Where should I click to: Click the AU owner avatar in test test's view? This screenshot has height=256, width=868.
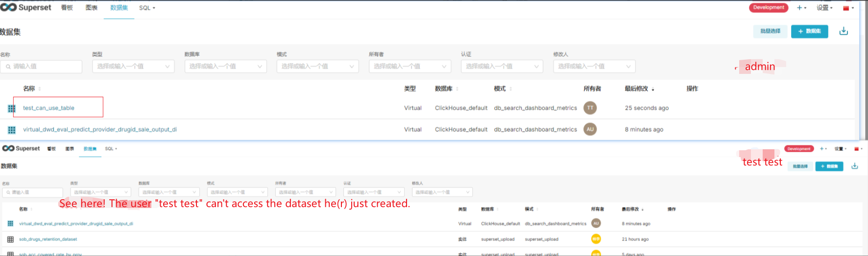click(x=596, y=223)
